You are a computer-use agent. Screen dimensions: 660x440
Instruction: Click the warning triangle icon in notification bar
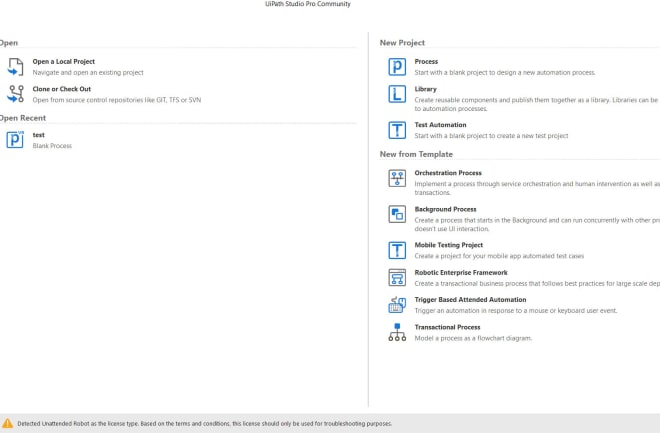coord(8,423)
